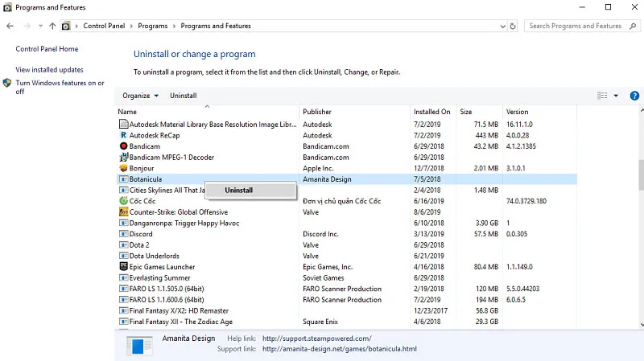Open Turn Windows features on or off
644x361 pixels.
pos(60,87)
